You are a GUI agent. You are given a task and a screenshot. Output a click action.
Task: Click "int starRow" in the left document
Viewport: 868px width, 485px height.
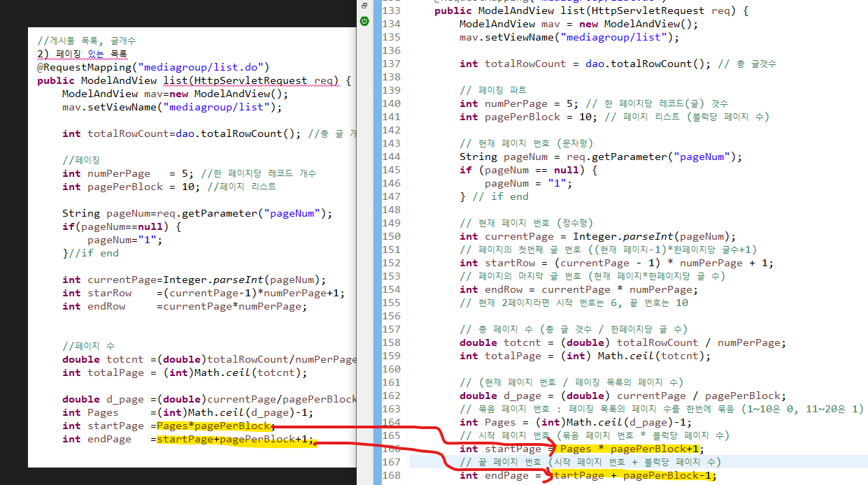(97, 293)
